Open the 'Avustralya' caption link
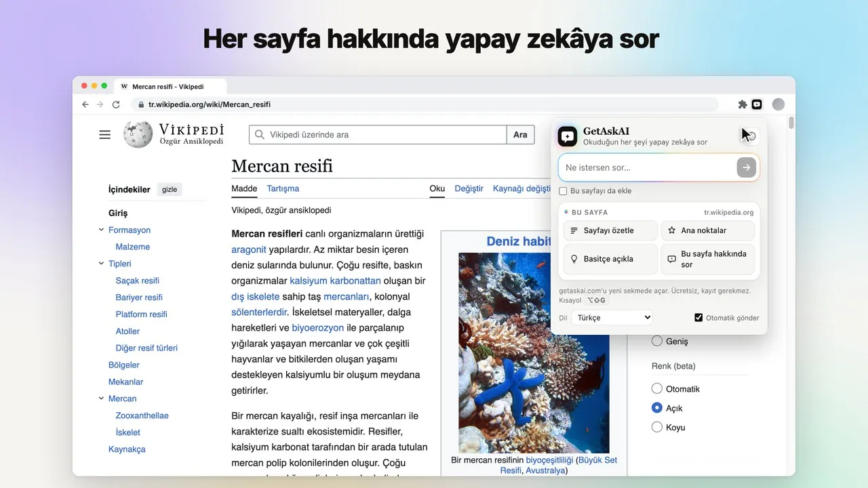 [x=545, y=470]
